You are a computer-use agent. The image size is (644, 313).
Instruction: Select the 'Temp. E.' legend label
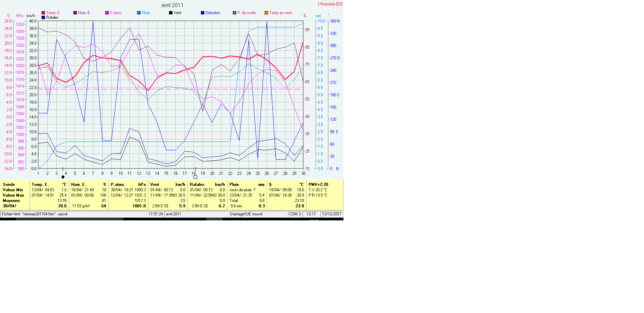pyautogui.click(x=53, y=13)
